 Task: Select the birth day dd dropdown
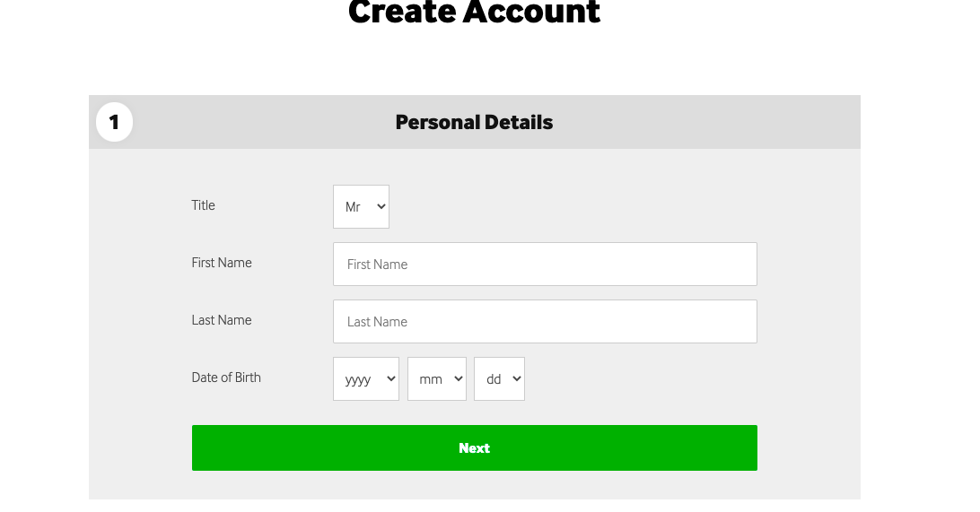coord(499,379)
